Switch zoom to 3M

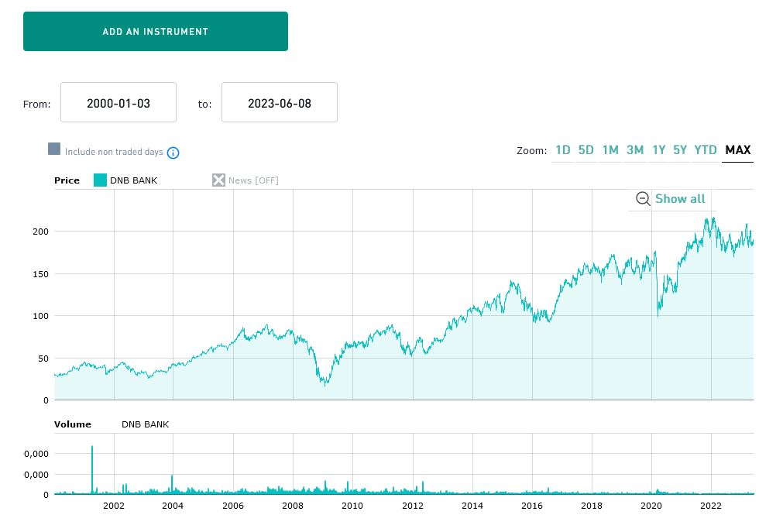coord(635,150)
